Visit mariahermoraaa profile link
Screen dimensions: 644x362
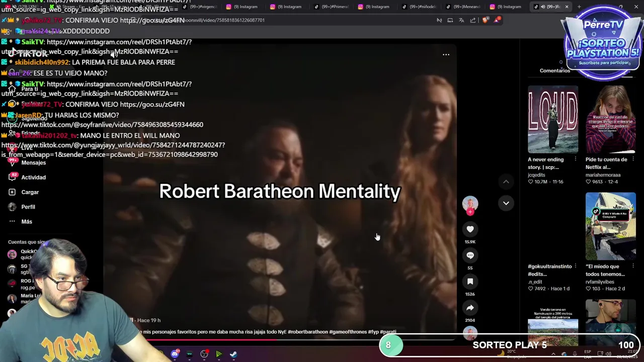coord(603,175)
